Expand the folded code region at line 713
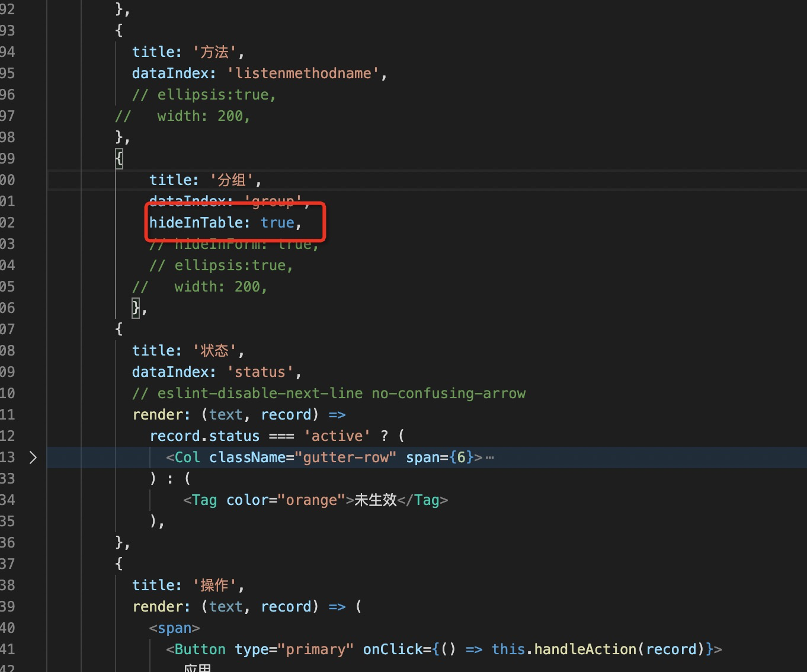This screenshot has height=672, width=807. tap(33, 457)
